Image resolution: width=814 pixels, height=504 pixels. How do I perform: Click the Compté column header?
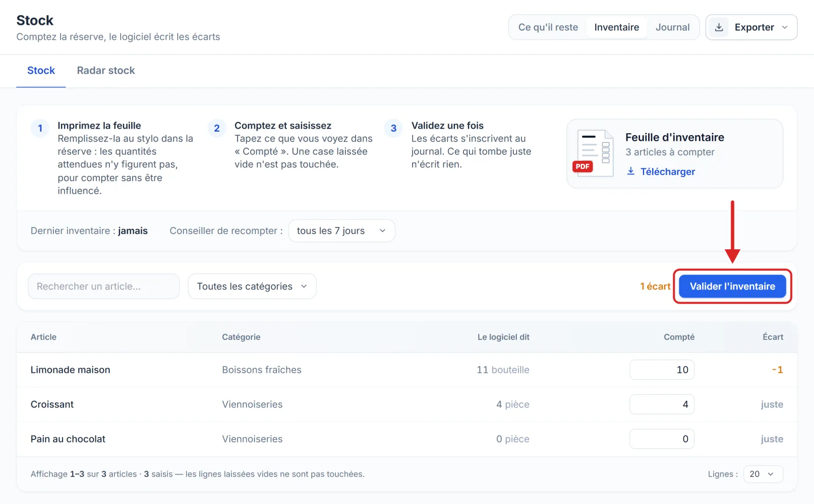tap(679, 337)
